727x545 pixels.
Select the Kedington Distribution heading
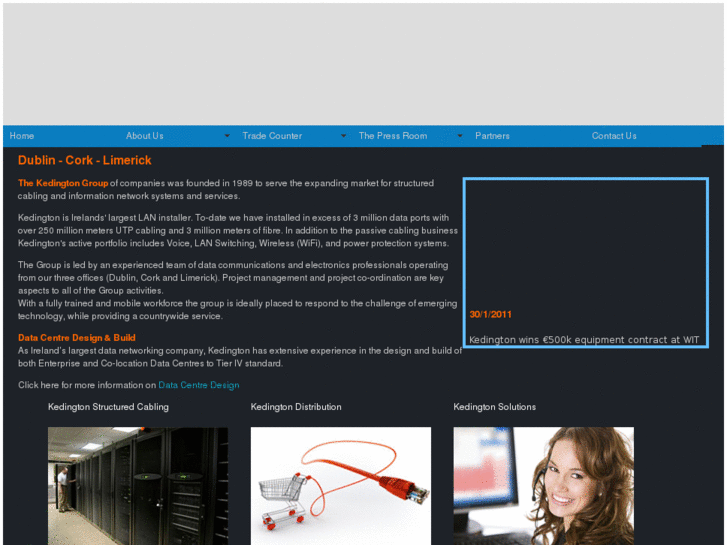[296, 407]
